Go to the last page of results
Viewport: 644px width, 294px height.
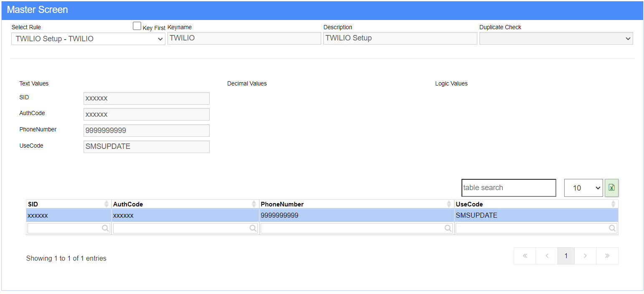click(607, 256)
